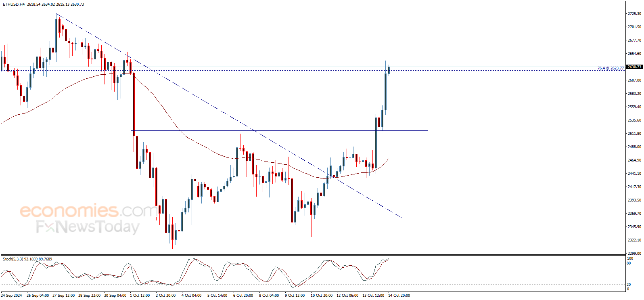The height and width of the screenshot is (300, 644).
Task: Click the price axis label 2322.10
Action: [x=634, y=240]
